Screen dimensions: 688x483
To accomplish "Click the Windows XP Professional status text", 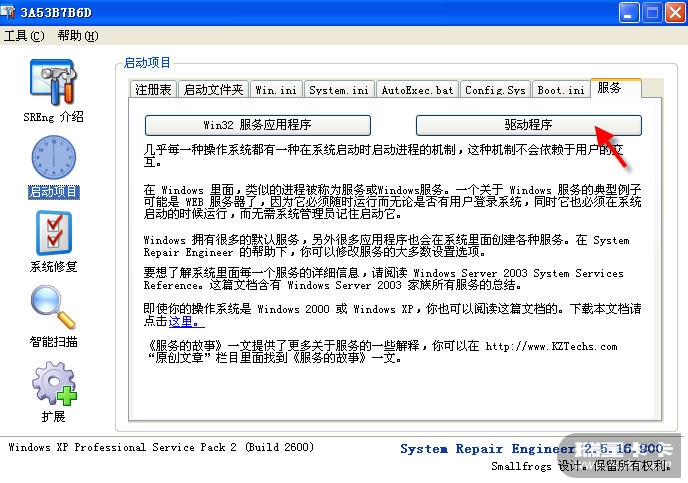I will click(x=161, y=447).
